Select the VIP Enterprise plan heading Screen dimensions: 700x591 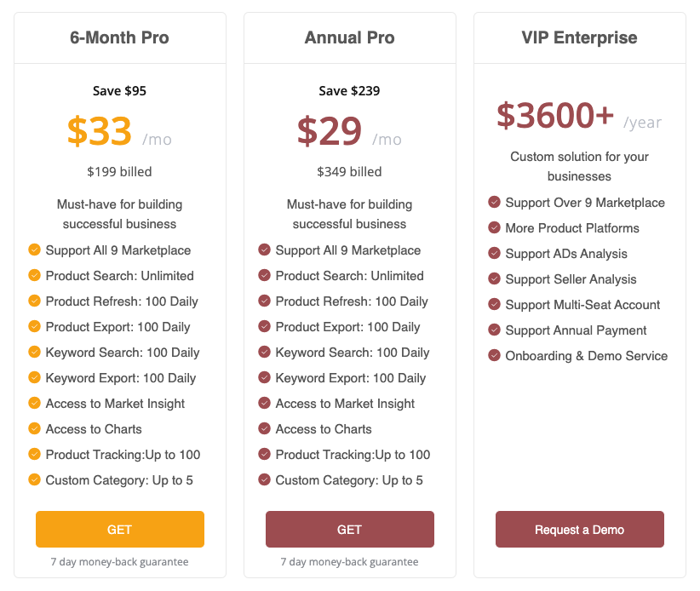579,38
